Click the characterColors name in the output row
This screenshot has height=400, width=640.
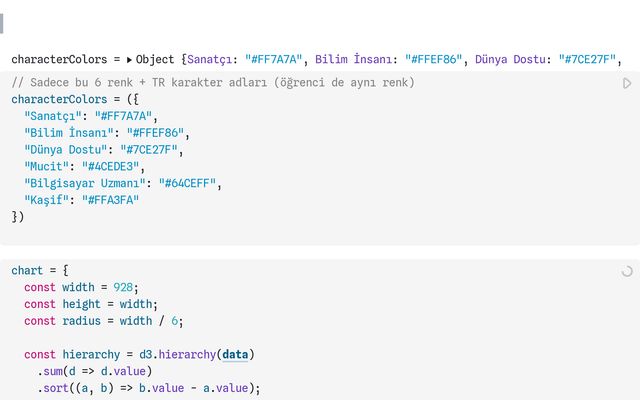point(59,59)
